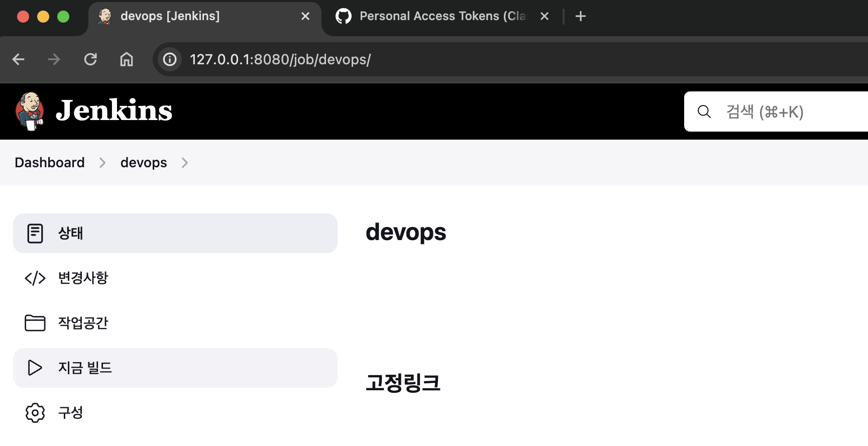
Task: Reload the Jenkins page
Action: click(x=90, y=59)
